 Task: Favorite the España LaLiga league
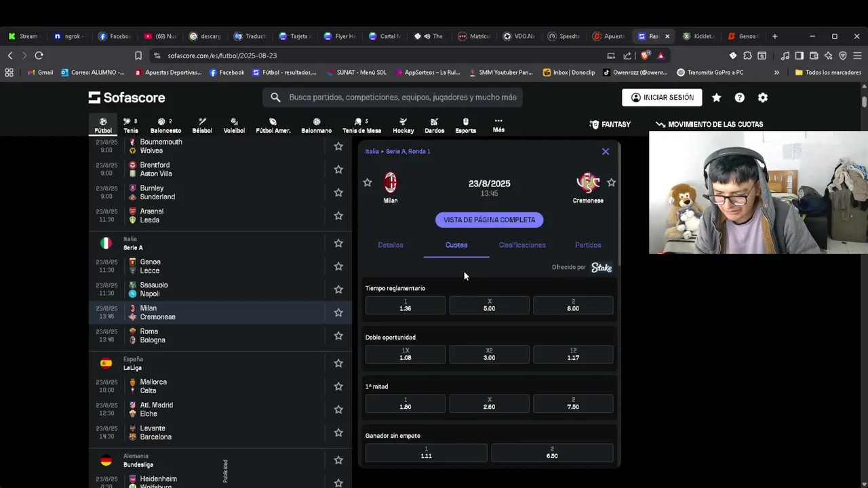[x=338, y=363]
